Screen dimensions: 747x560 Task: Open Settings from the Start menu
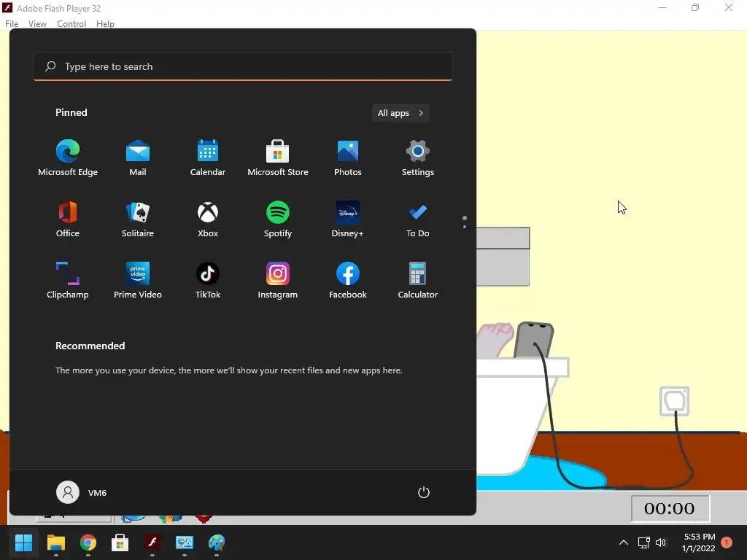[418, 158]
